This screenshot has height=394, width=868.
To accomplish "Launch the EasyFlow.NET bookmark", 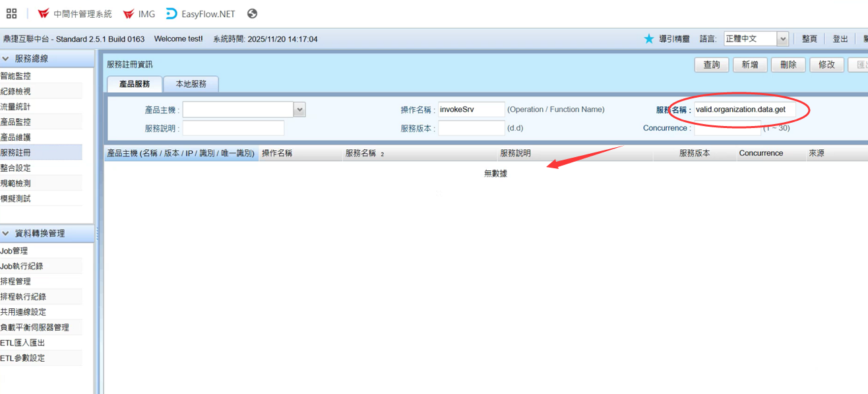I will click(201, 14).
